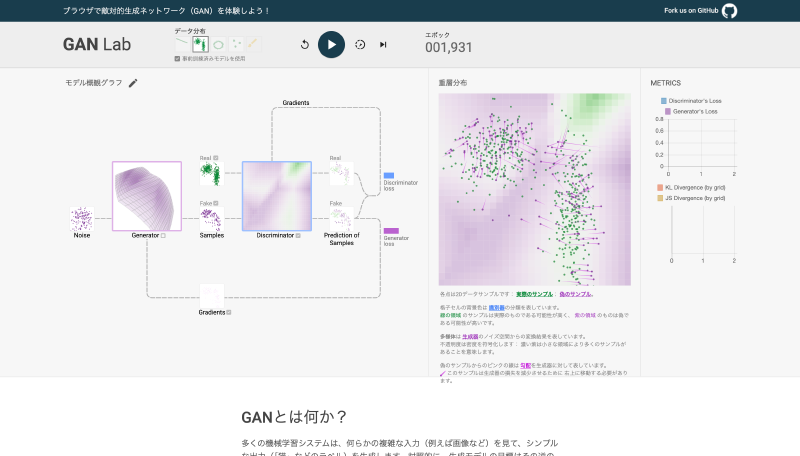Click the 'GANとは何か？' heading
Image resolution: width=800 pixels, height=456 pixels.
coord(294,417)
